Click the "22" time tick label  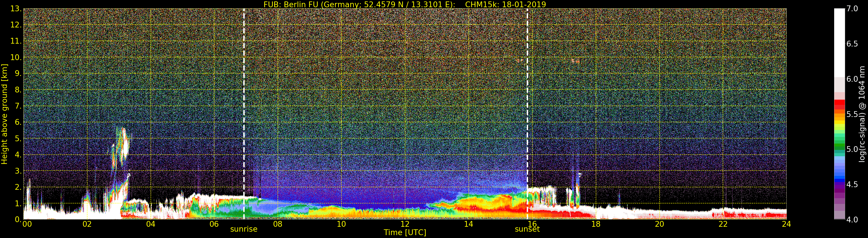[x=723, y=224]
